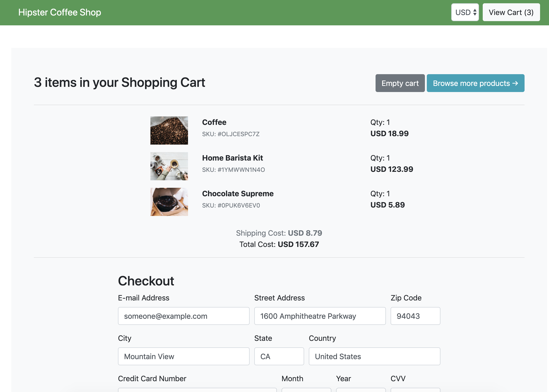Focus the E-mail Address field
This screenshot has height=392, width=549.
184,316
